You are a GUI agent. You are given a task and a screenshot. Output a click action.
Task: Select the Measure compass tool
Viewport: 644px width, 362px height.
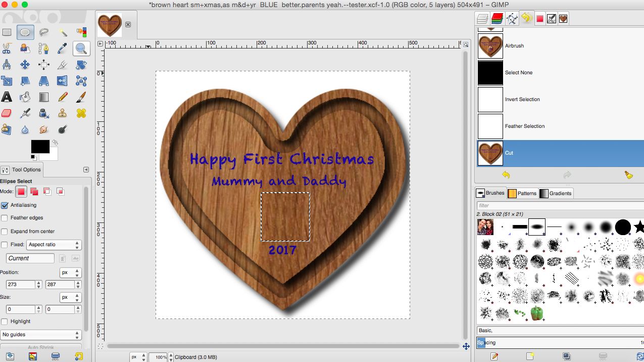pyautogui.click(x=7, y=65)
